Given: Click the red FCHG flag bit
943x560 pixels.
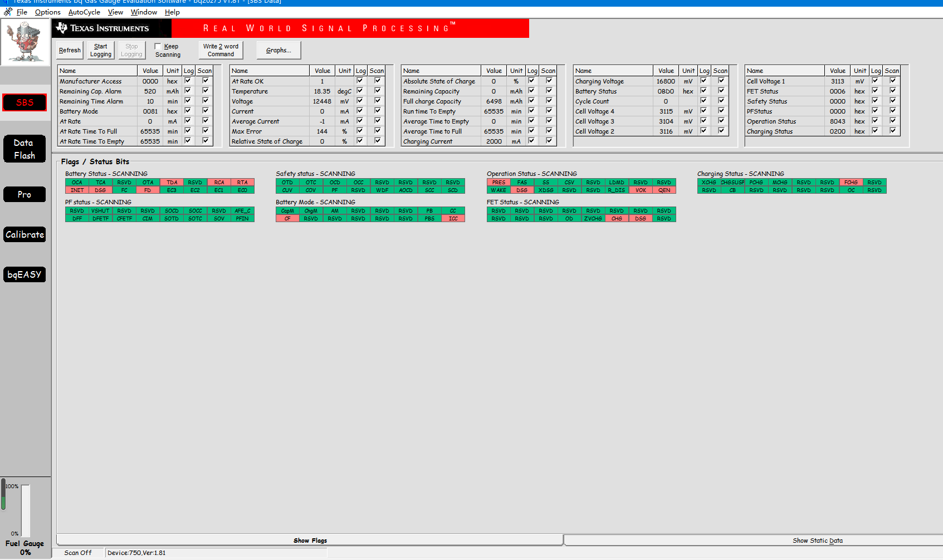Looking at the screenshot, I should tap(851, 183).
